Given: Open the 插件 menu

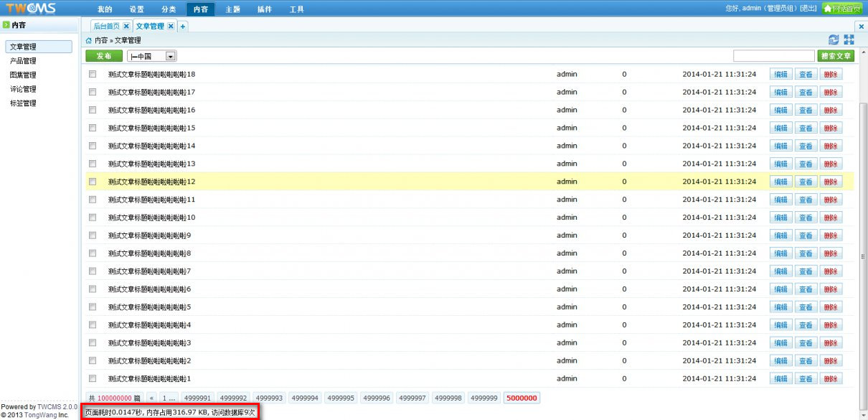Looking at the screenshot, I should (264, 9).
